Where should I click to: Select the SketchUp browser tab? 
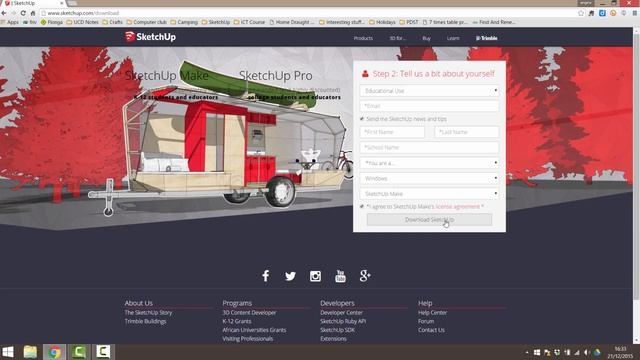click(33, 3)
